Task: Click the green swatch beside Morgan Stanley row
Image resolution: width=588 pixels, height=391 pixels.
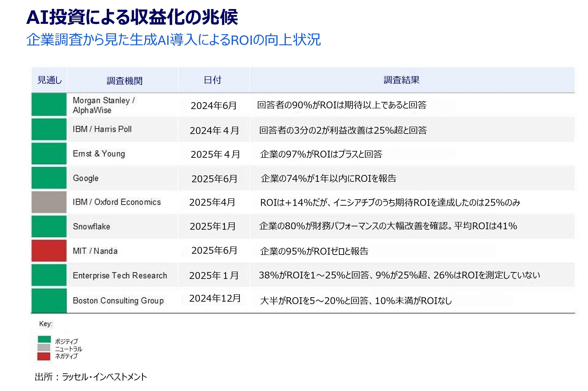Action: [x=49, y=104]
